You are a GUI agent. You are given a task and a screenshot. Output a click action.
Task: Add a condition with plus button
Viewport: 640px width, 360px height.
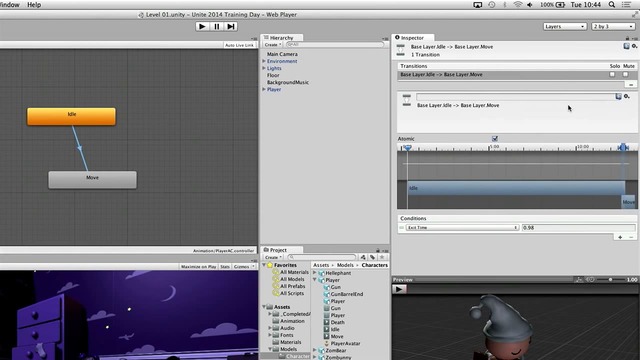click(x=620, y=237)
